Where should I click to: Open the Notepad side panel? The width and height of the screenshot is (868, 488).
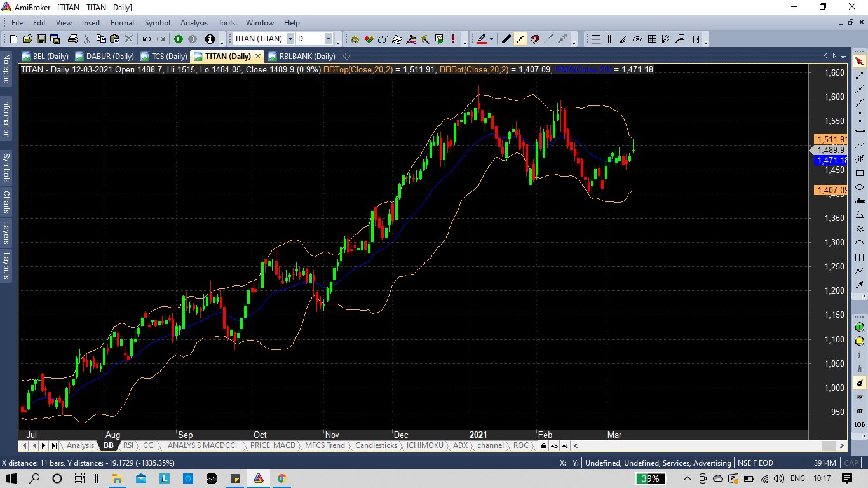[x=6, y=69]
